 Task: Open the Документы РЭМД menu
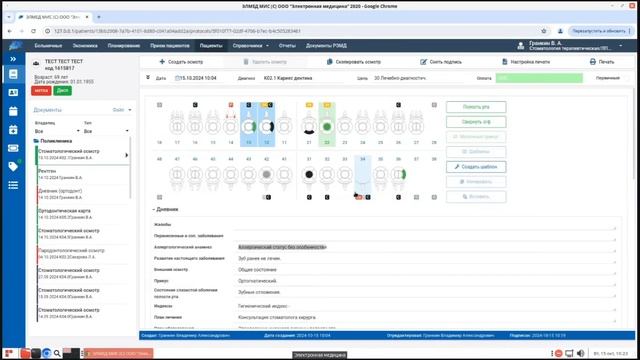pyautogui.click(x=326, y=46)
